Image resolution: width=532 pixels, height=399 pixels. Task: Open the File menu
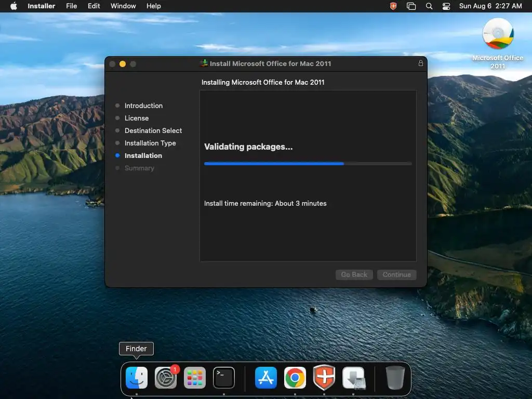click(x=71, y=6)
